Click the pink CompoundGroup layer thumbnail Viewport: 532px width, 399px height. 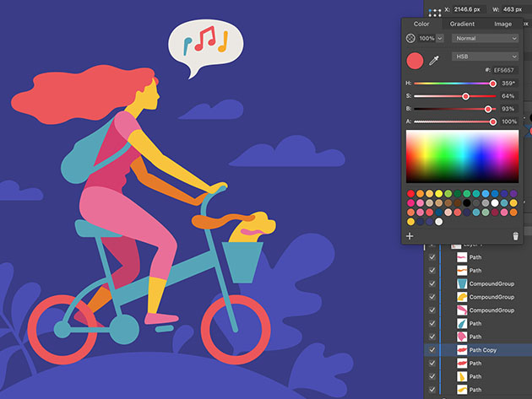(x=462, y=310)
